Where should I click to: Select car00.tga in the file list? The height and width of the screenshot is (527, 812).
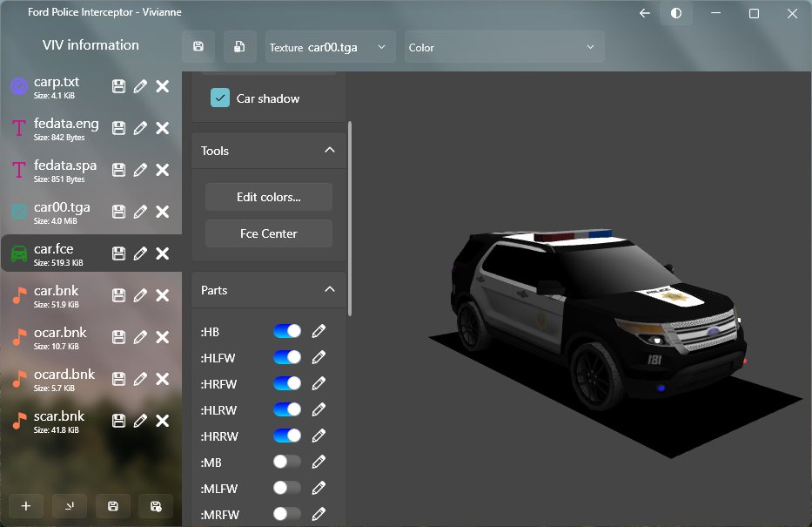point(91,212)
